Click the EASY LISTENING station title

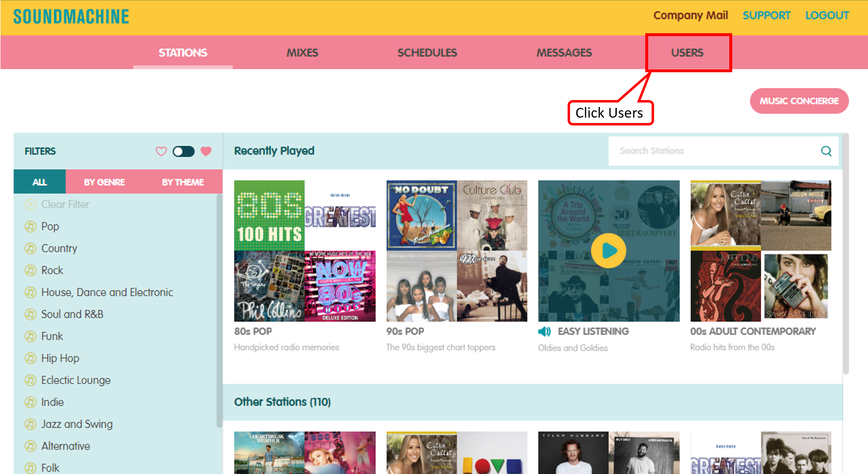(593, 331)
